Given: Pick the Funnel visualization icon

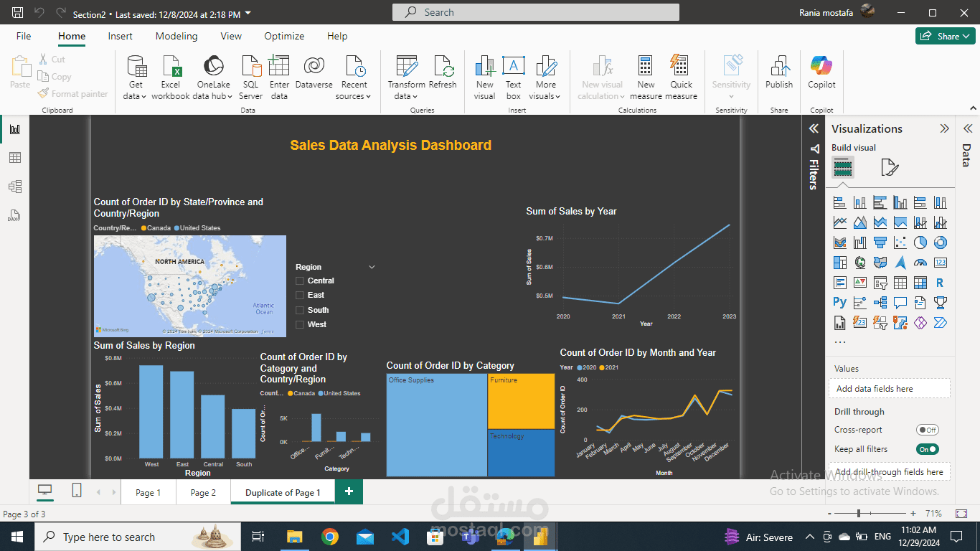Looking at the screenshot, I should (880, 242).
